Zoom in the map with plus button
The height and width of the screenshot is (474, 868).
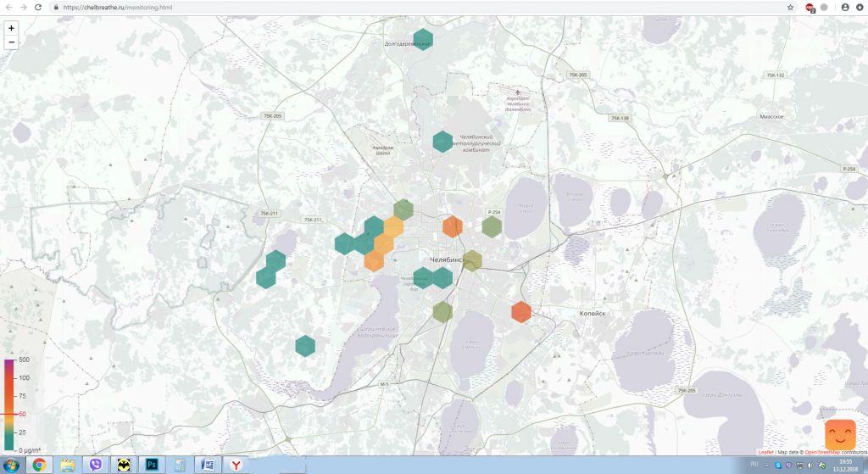click(11, 27)
